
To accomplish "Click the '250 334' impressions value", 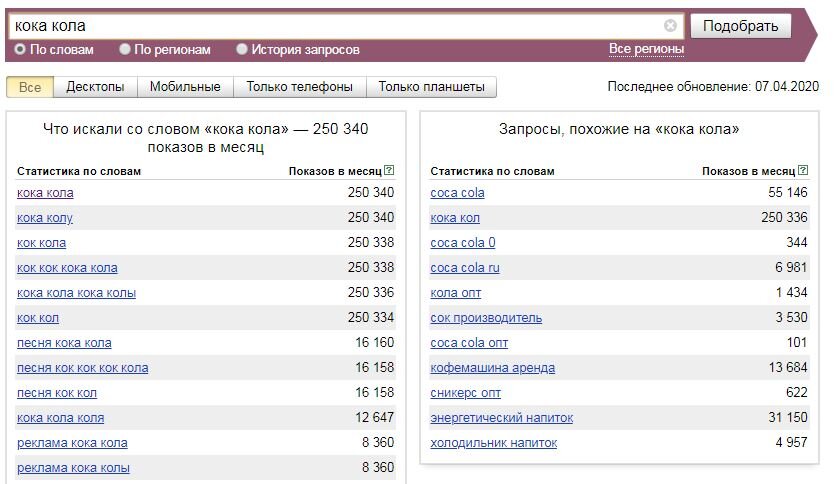I will (x=371, y=318).
